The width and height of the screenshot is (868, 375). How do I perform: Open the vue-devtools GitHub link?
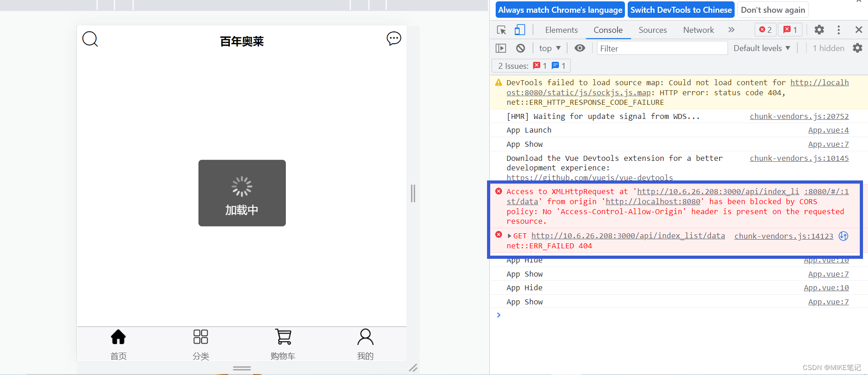tap(589, 178)
